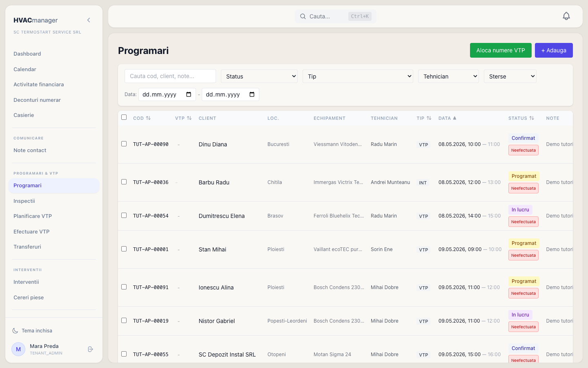
Task: Click INT type tag for TUT-AP-00036
Action: [x=423, y=183]
